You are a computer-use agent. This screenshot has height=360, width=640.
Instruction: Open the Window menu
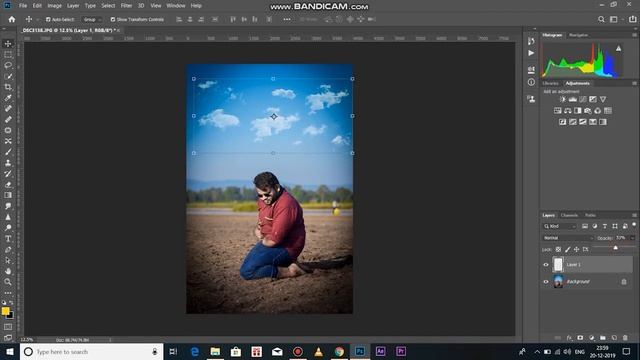coord(176,6)
